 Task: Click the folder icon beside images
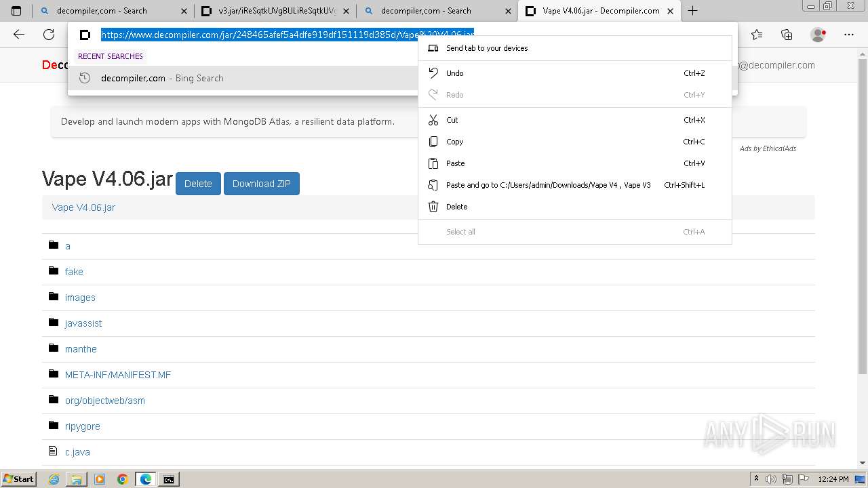pos(54,296)
